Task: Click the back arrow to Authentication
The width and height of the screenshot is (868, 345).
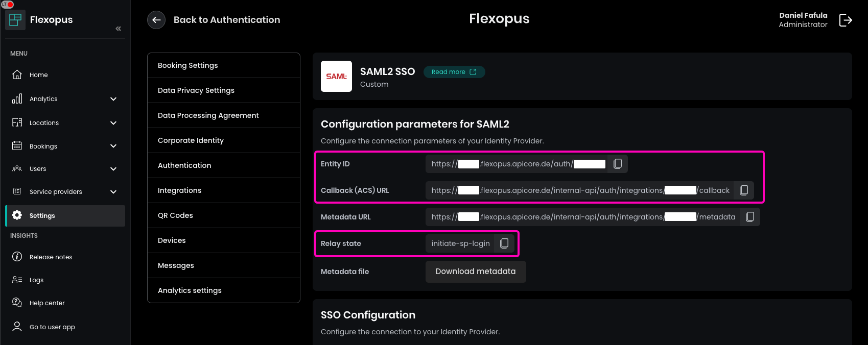Action: 156,20
